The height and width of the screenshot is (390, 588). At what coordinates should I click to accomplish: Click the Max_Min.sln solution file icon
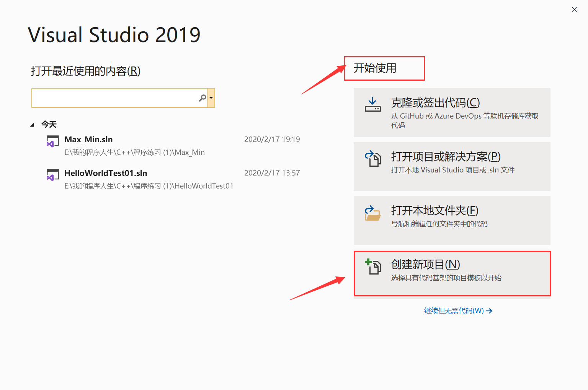click(52, 141)
